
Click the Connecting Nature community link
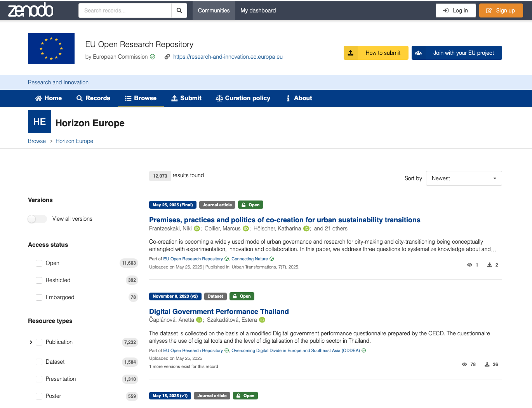(x=250, y=259)
